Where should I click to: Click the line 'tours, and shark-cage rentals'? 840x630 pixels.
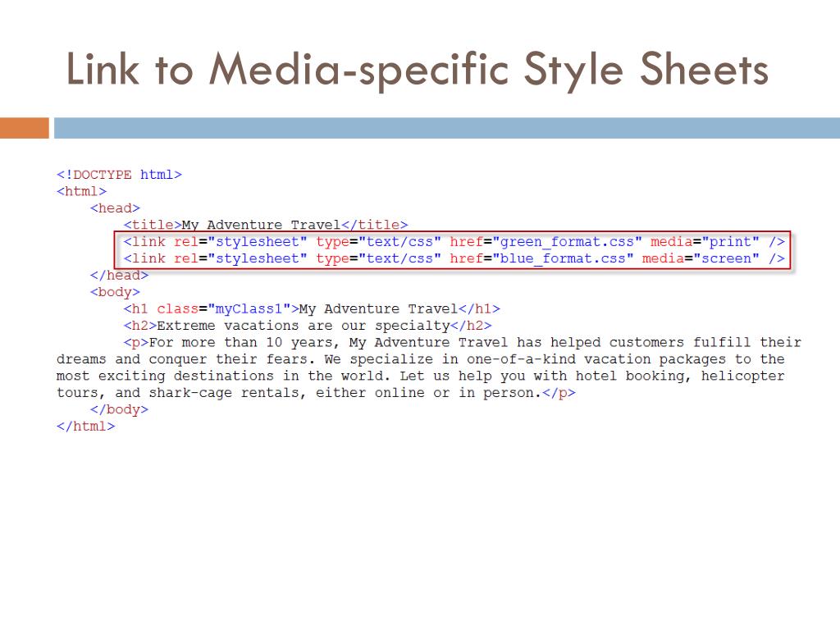pos(316,393)
